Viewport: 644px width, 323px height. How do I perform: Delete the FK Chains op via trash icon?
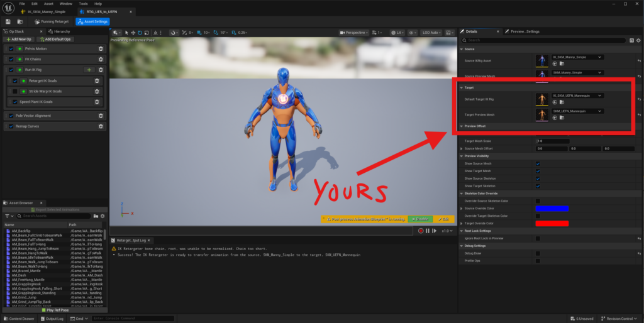coord(101,59)
